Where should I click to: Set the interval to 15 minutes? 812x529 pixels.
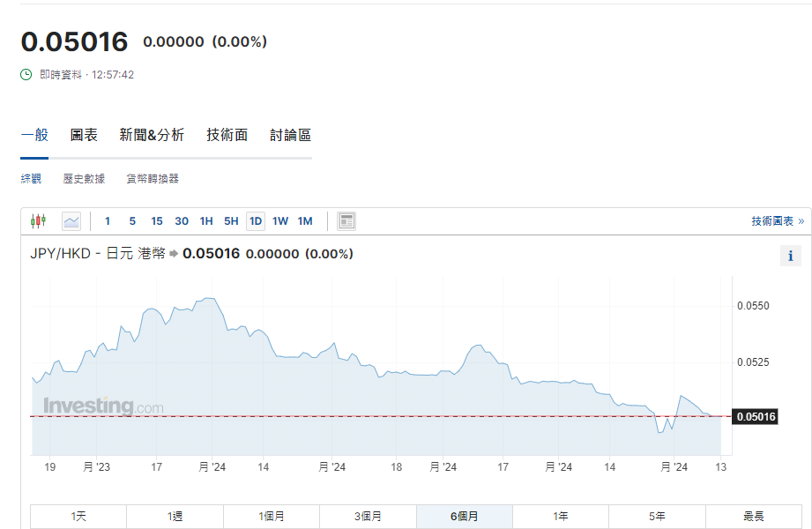tap(157, 221)
